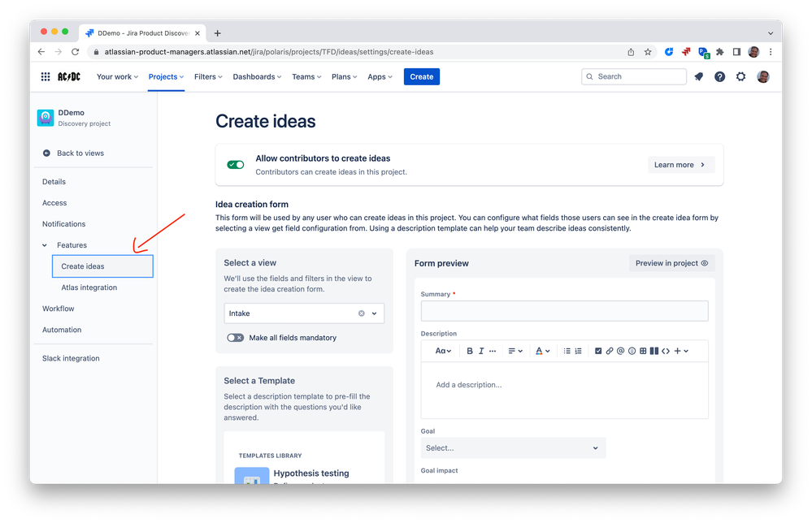Click the DDemo project avatar
The width and height of the screenshot is (812, 523).
click(46, 118)
